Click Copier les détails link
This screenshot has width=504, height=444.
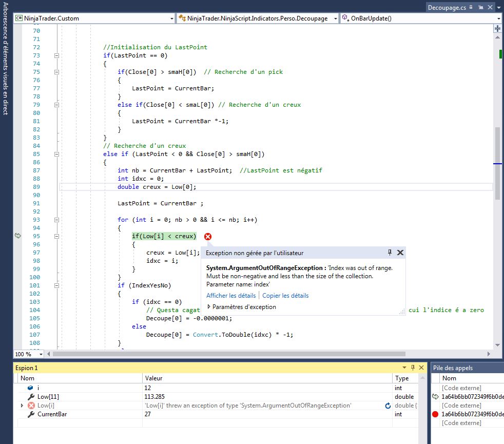tap(285, 296)
